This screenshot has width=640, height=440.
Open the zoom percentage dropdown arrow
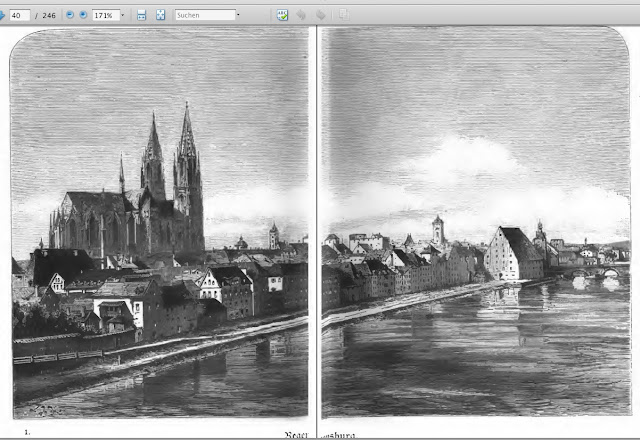pyautogui.click(x=122, y=16)
